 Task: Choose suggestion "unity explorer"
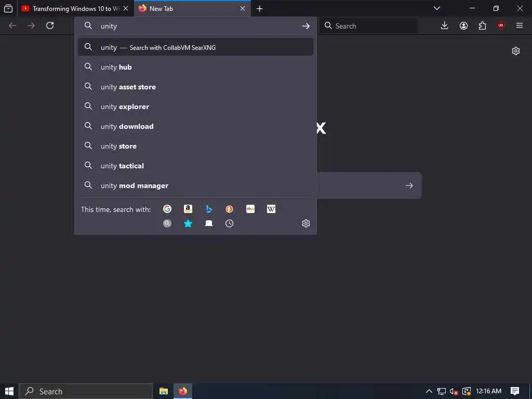[x=195, y=106]
